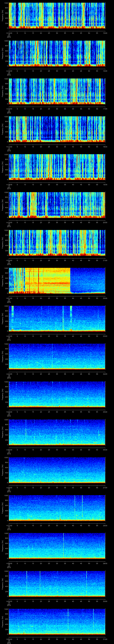The image size is (114, 644).
Task: Click the 26:00 end time label
Action: pos(105,450)
